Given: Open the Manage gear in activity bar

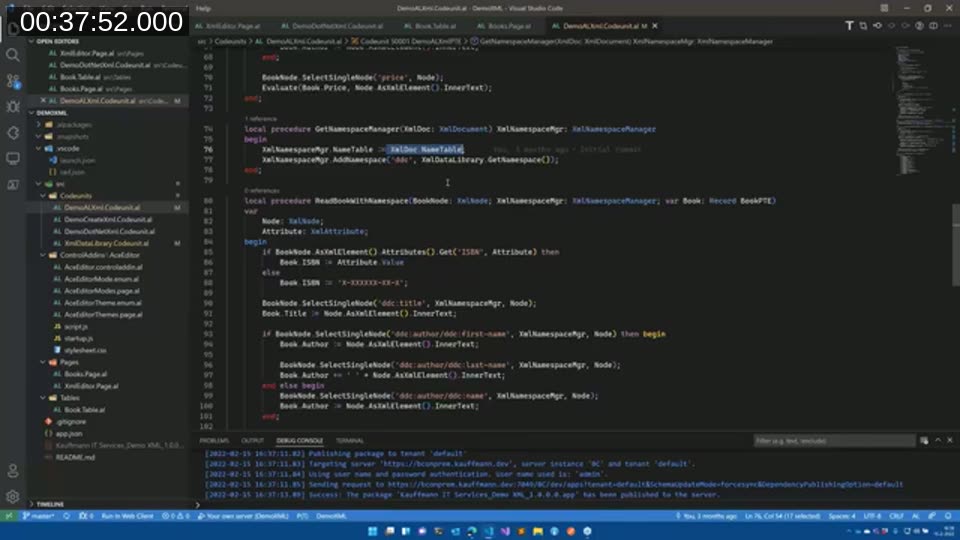Looking at the screenshot, I should [x=13, y=497].
